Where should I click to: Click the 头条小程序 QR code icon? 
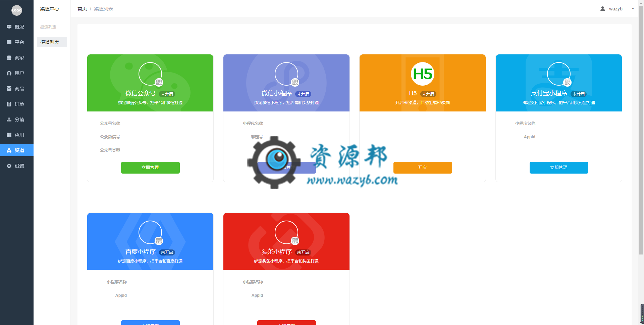point(295,241)
